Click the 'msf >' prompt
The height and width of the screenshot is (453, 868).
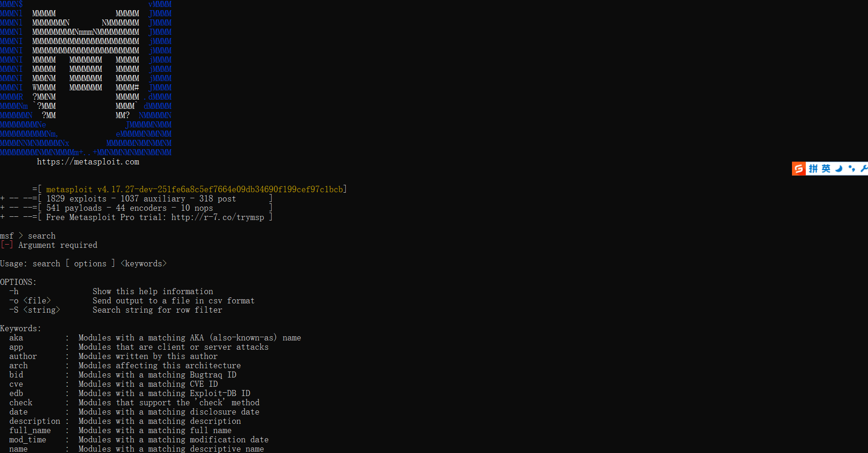(12, 236)
